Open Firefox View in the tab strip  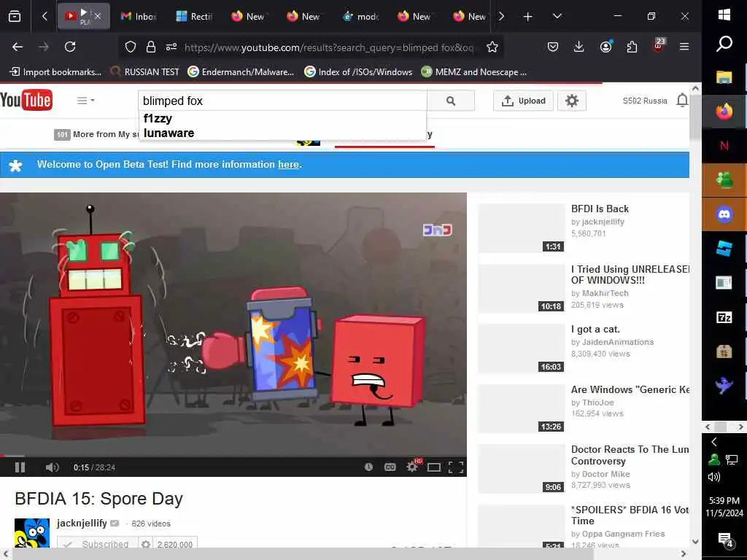coord(15,17)
